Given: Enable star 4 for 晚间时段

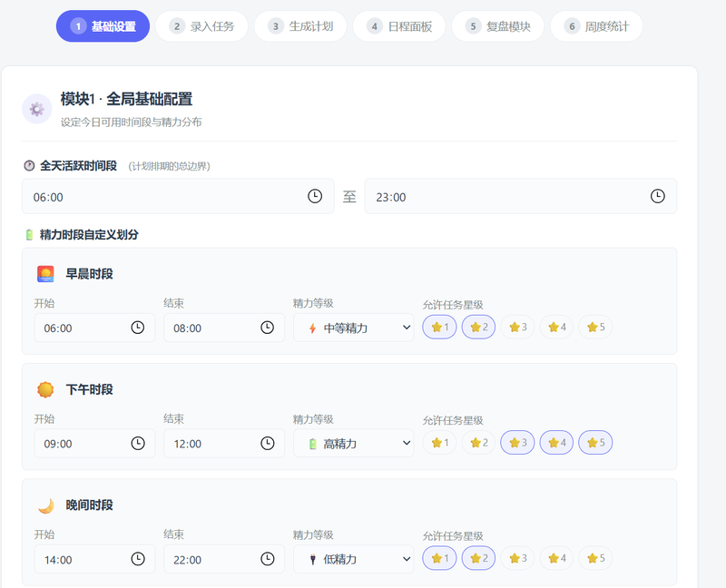Looking at the screenshot, I should coord(556,558).
